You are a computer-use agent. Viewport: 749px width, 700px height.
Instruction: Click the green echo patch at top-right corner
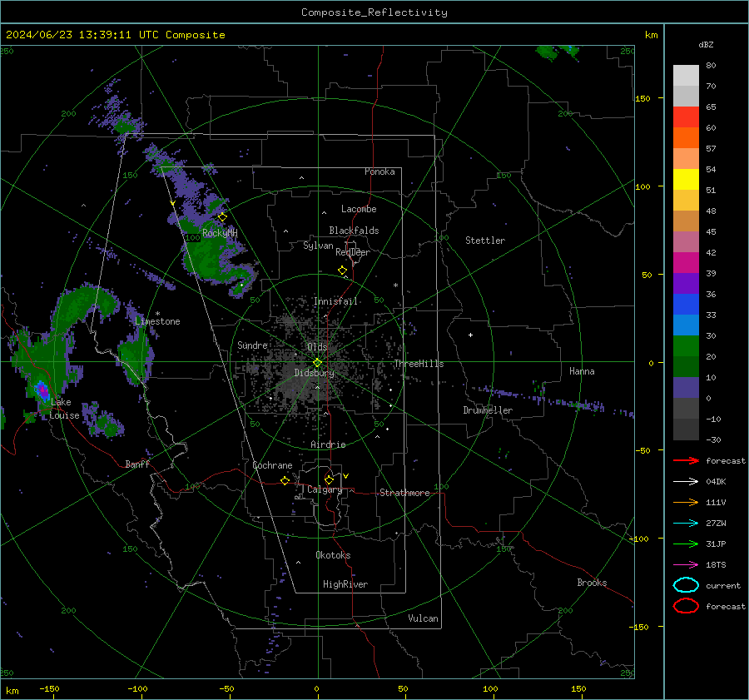tap(558, 52)
